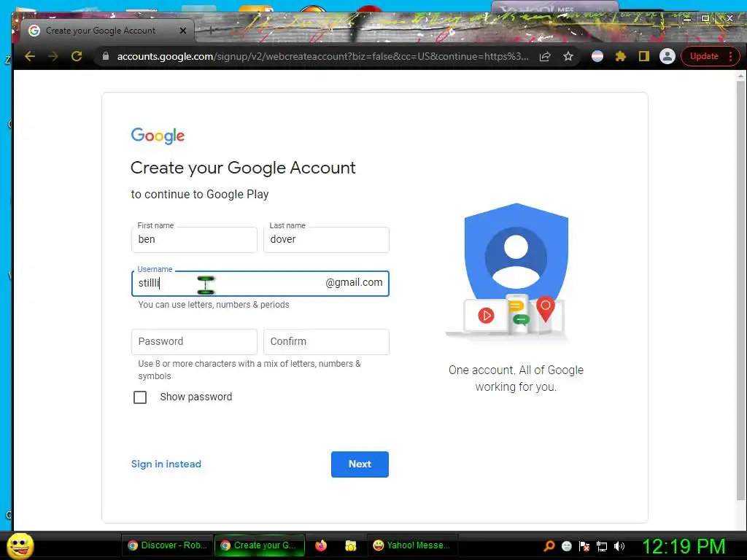Open the striped flag extension icon
This screenshot has width=747, height=560.
[597, 56]
